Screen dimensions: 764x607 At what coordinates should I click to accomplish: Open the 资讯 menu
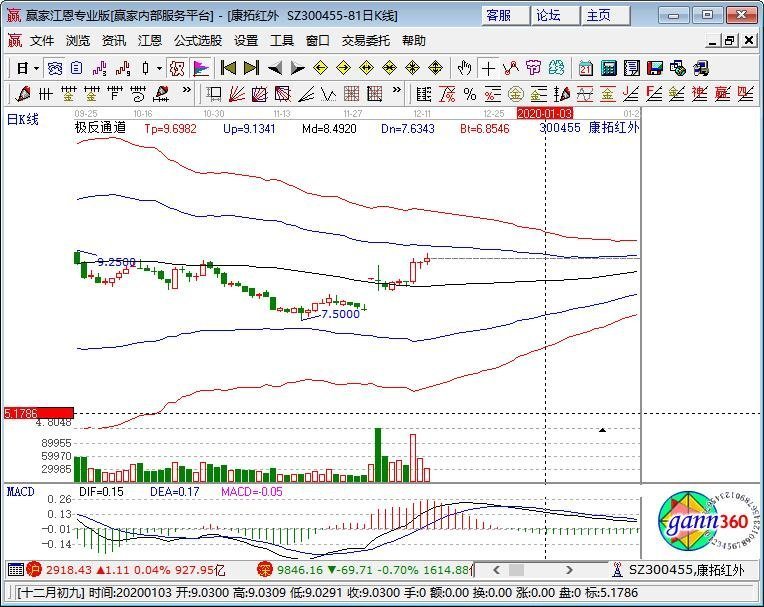(114, 41)
